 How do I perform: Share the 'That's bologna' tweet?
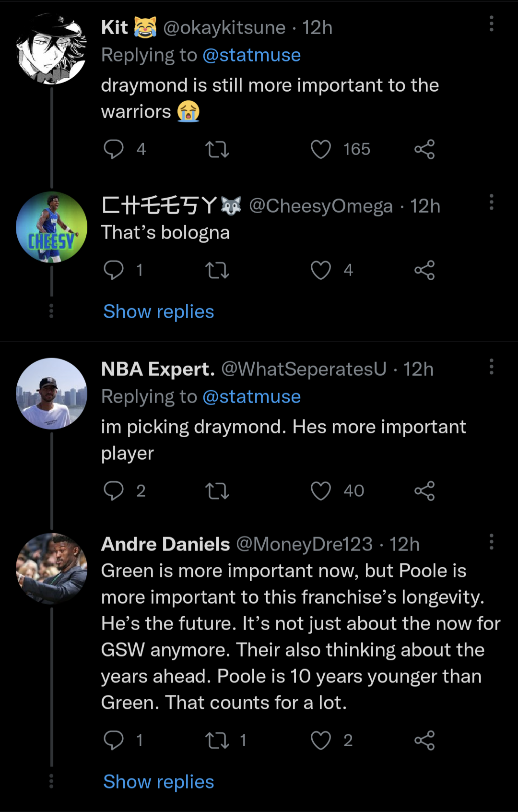point(424,270)
